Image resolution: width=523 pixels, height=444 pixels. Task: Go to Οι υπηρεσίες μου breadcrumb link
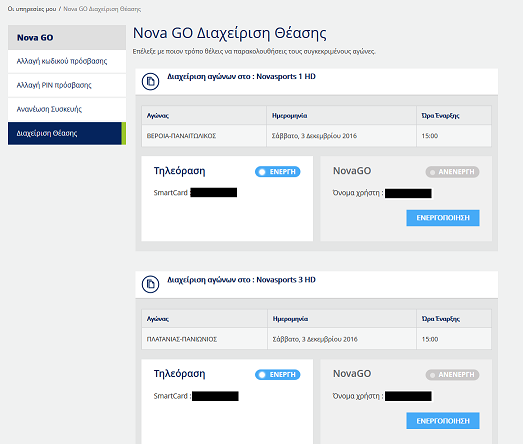(32, 9)
